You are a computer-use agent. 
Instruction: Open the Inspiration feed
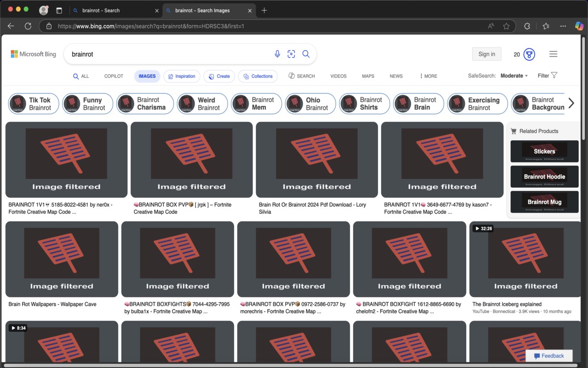point(182,76)
